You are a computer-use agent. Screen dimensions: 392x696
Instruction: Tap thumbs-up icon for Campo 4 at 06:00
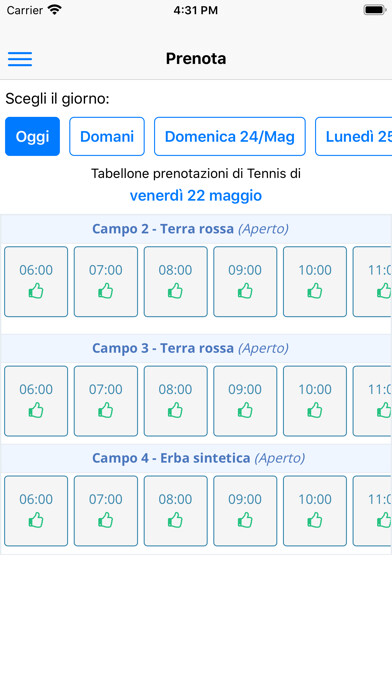pos(36,520)
